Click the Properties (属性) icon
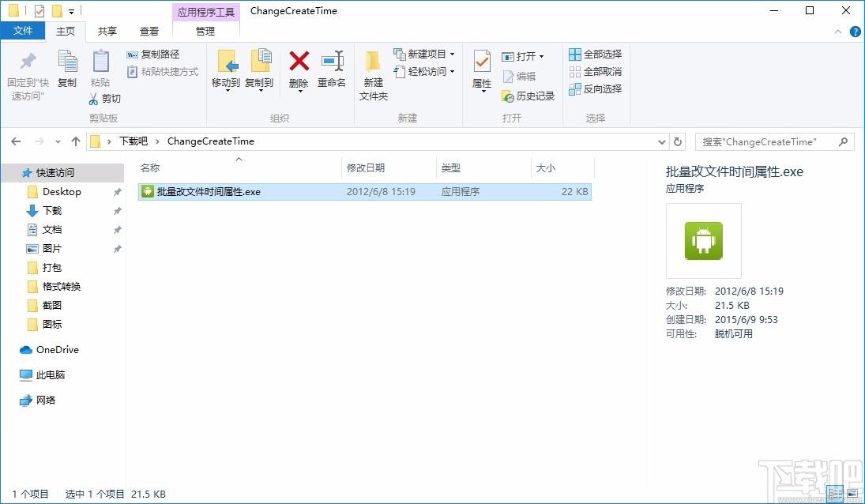Image resolution: width=865 pixels, height=504 pixels. tap(482, 62)
